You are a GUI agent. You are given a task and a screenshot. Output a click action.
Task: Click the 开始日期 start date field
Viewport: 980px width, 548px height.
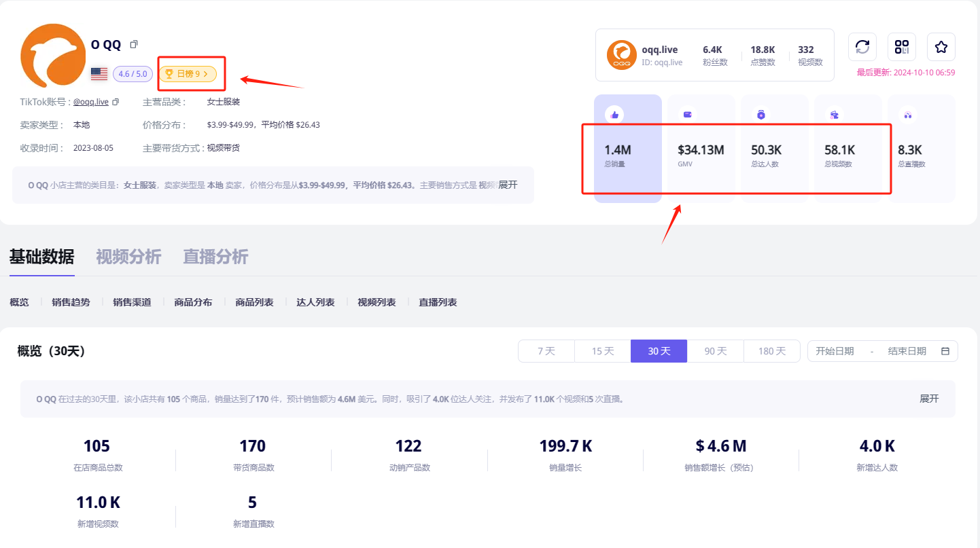(835, 351)
